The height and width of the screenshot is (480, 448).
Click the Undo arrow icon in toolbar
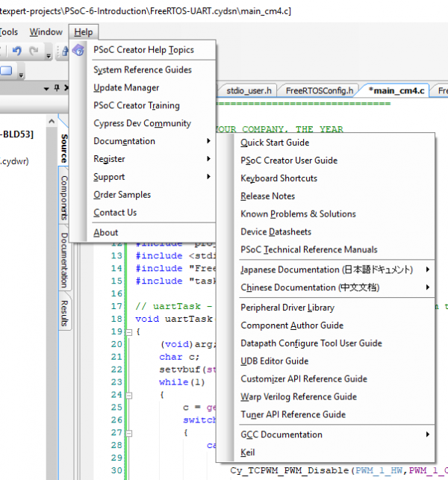tap(16, 51)
